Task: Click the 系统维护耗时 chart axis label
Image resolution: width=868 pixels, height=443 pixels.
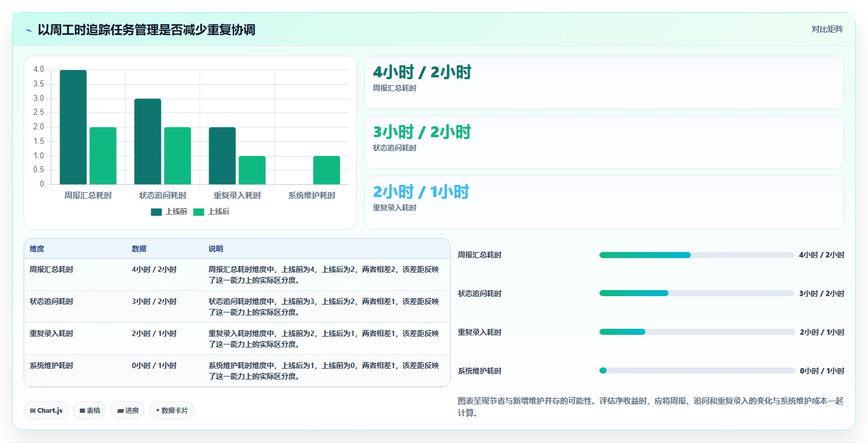Action: coord(312,195)
